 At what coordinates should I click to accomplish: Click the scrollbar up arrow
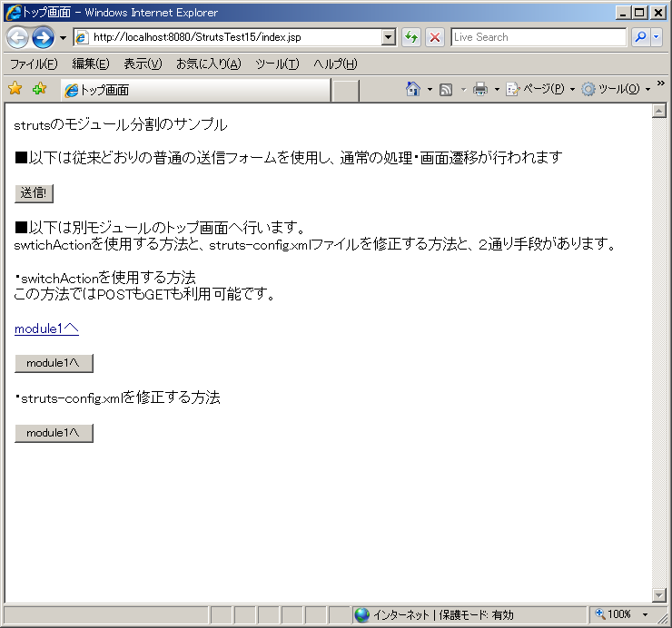click(658, 111)
